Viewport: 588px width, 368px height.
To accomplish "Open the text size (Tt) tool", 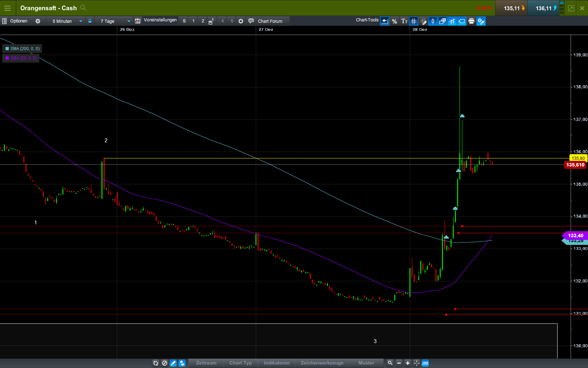I will tap(404, 21).
